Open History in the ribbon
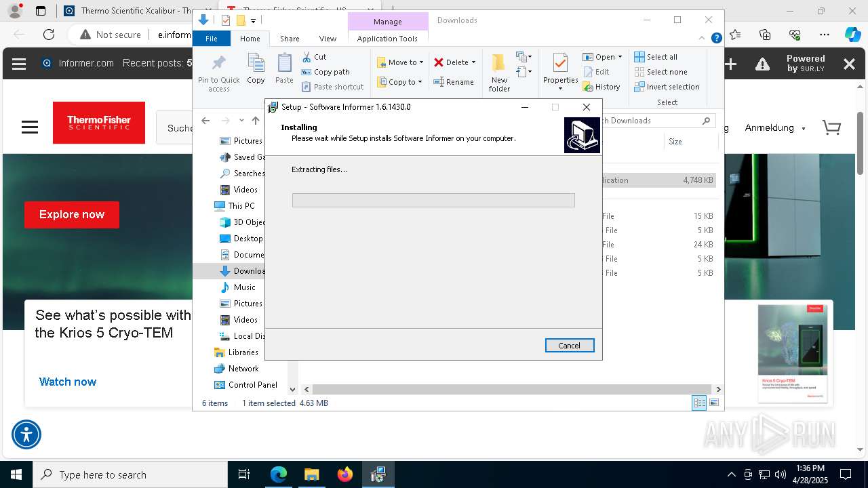The height and width of the screenshot is (488, 868). point(601,87)
